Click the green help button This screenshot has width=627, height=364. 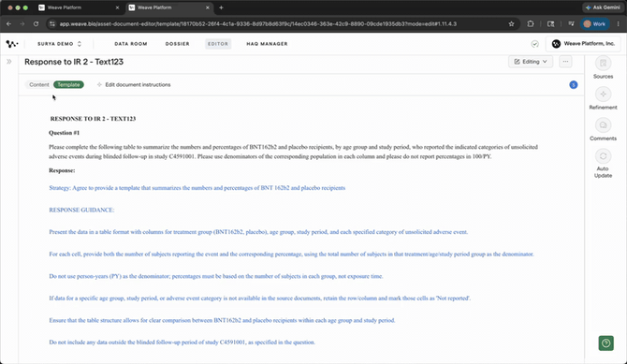605,342
